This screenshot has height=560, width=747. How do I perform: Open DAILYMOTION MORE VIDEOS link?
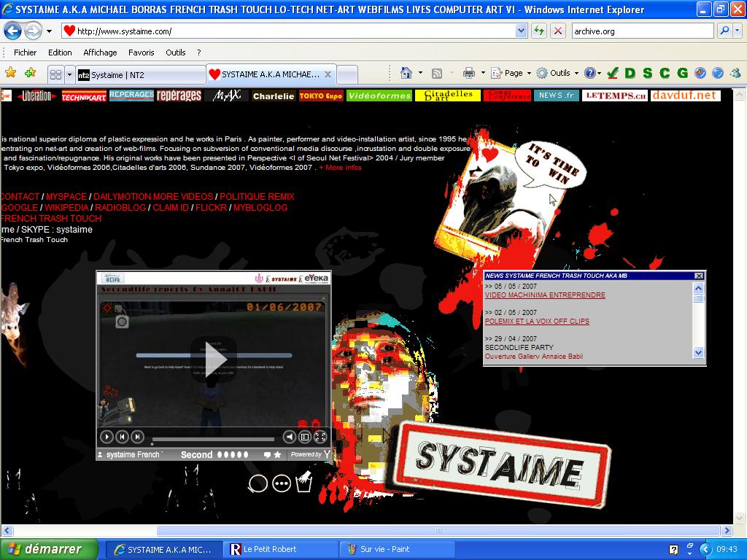click(x=153, y=197)
